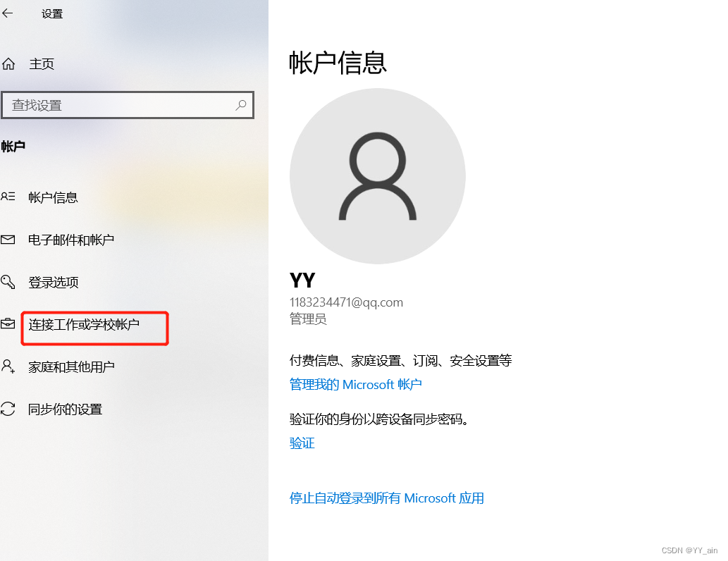Click the home icon beside 主页
This screenshot has width=728, height=561.
point(8,63)
